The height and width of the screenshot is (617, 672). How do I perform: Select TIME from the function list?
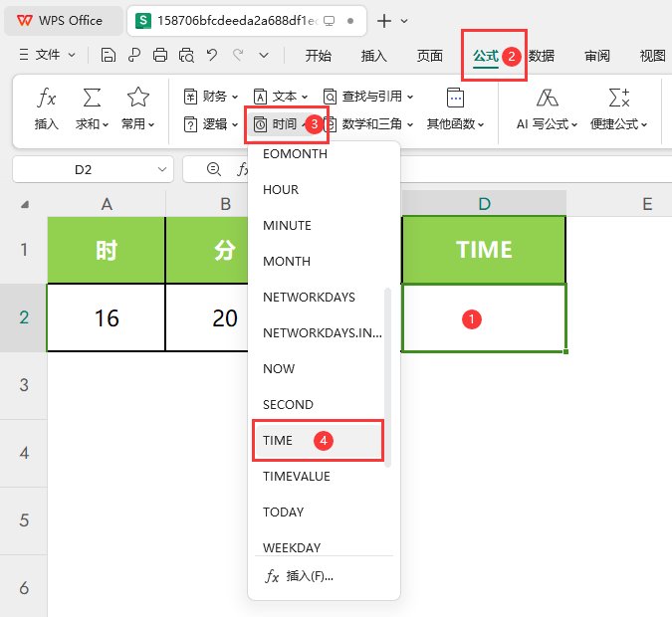click(318, 441)
